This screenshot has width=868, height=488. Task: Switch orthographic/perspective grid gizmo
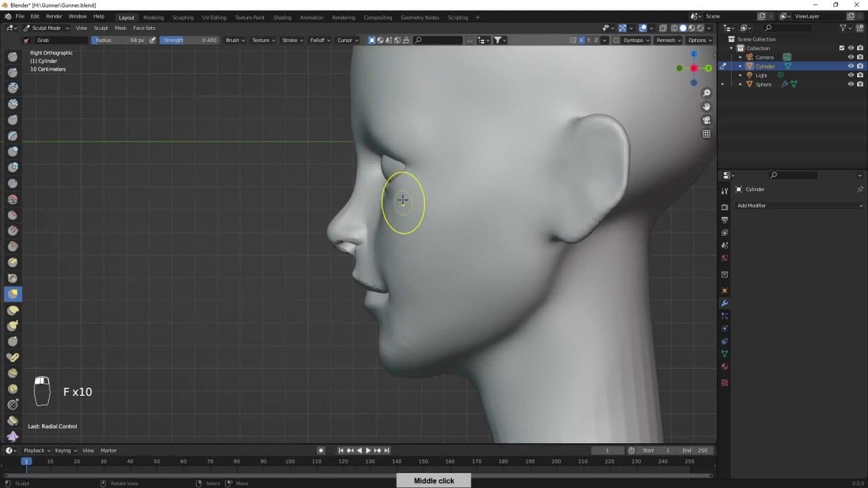pos(706,134)
